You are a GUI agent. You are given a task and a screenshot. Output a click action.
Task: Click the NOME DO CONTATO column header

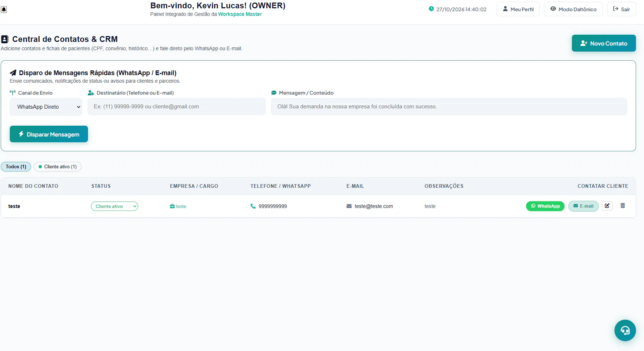pyautogui.click(x=33, y=186)
